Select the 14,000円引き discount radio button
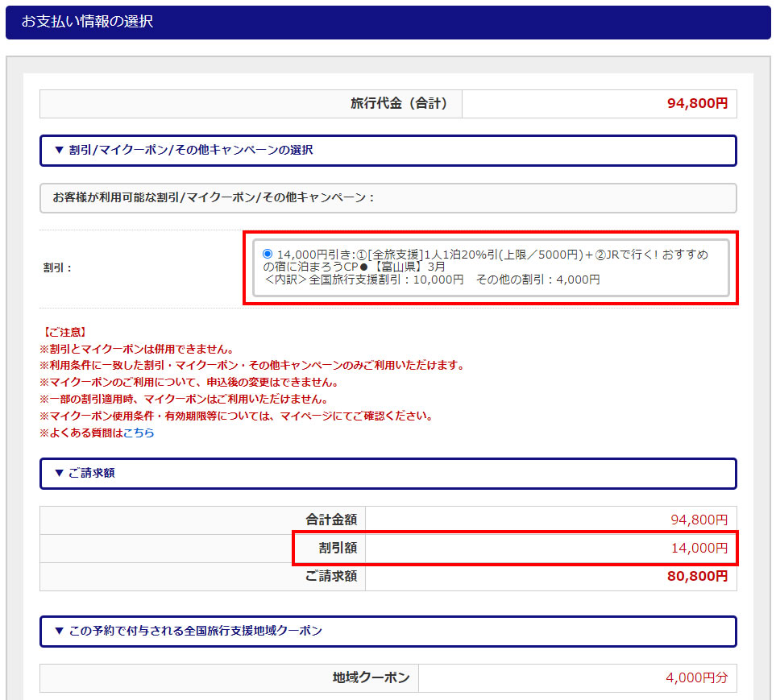The image size is (776, 700). click(x=268, y=254)
